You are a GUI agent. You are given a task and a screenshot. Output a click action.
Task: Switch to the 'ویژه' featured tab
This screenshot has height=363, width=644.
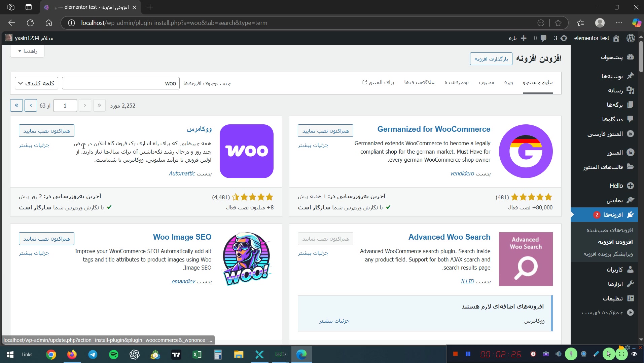pyautogui.click(x=508, y=83)
